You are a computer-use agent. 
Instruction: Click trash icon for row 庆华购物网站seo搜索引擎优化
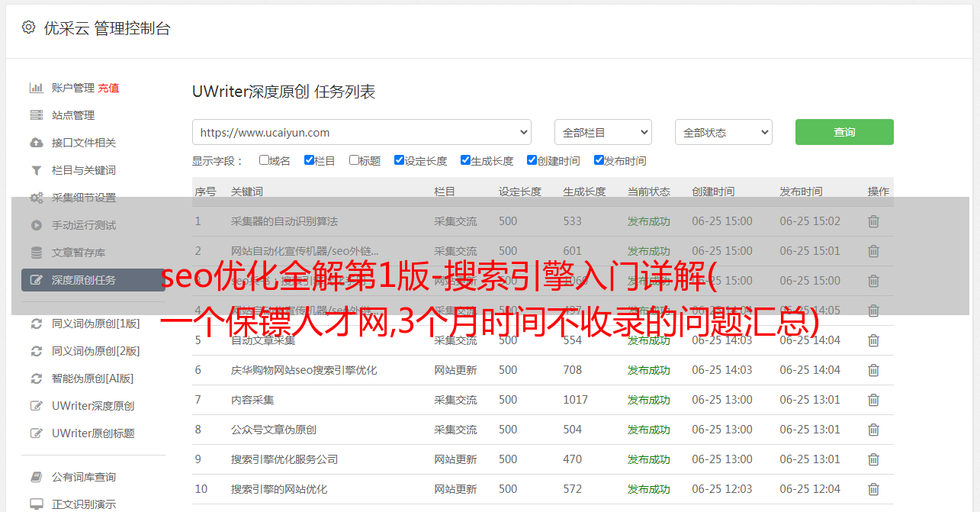(x=873, y=370)
